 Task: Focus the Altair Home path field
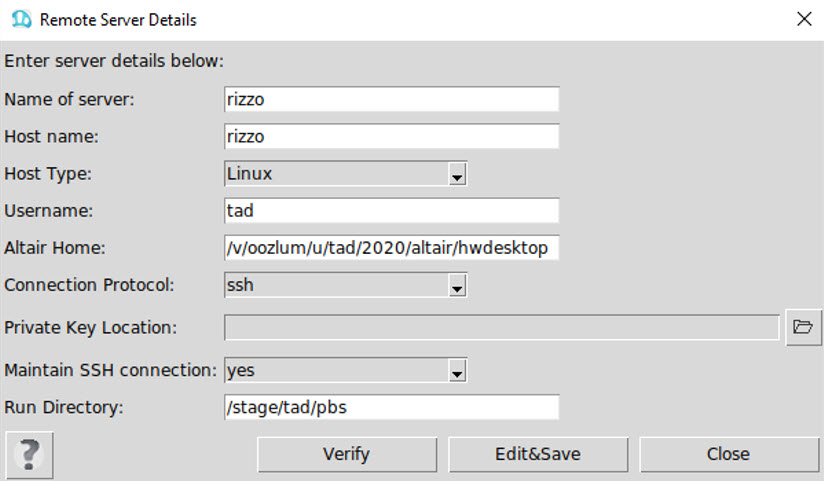(x=392, y=248)
